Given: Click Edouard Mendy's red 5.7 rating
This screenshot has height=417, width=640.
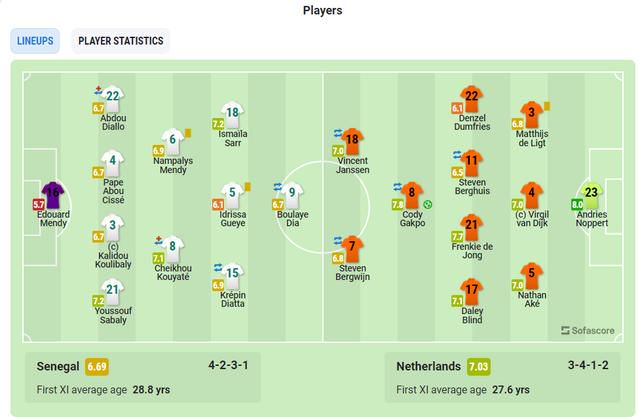Looking at the screenshot, I should (39, 204).
